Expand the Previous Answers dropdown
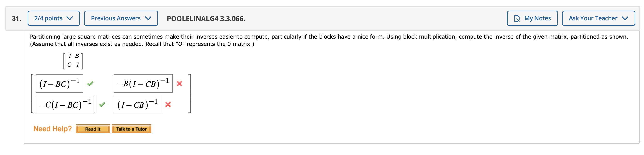Viewport: 644px width, 155px height. tap(121, 18)
